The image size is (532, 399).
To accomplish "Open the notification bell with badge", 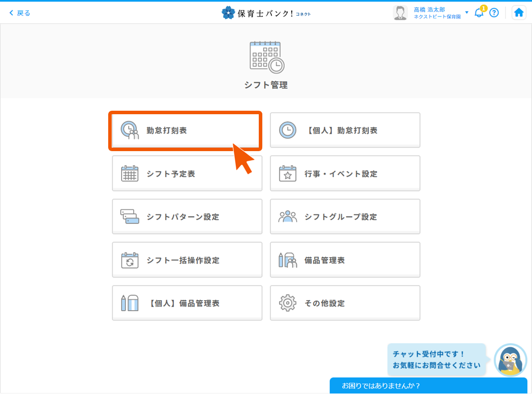I will pos(479,13).
